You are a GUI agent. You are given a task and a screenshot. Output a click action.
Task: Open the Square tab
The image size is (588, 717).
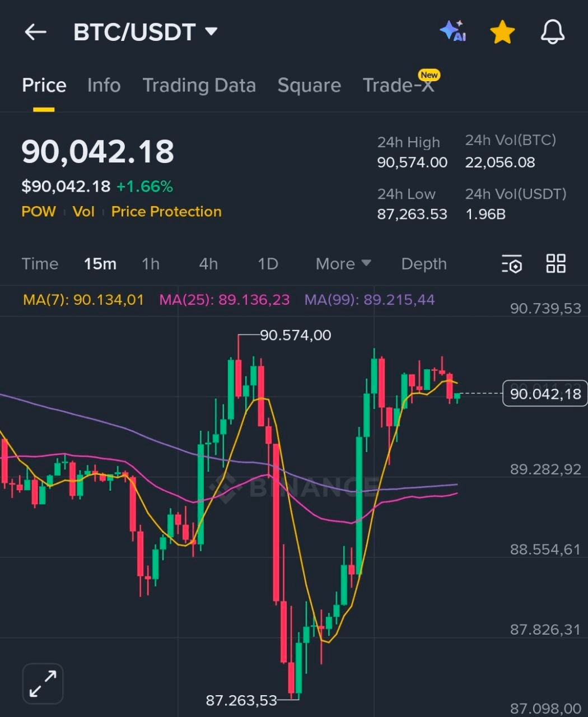coord(309,85)
